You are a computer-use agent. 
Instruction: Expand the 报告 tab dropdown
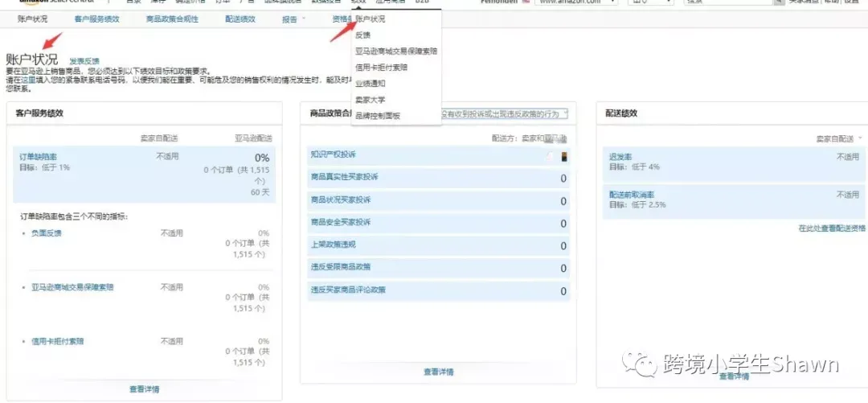click(x=293, y=19)
